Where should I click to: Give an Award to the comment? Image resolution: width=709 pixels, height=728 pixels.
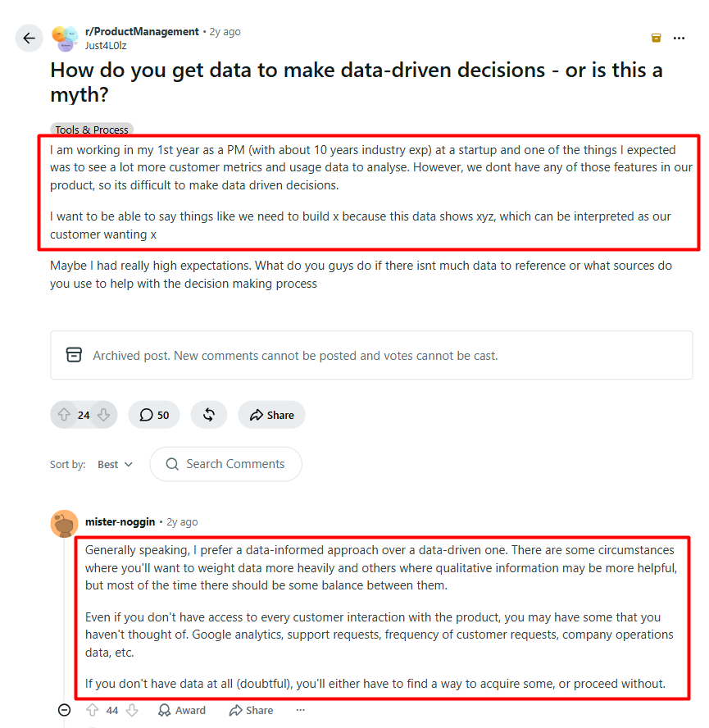coord(182,710)
